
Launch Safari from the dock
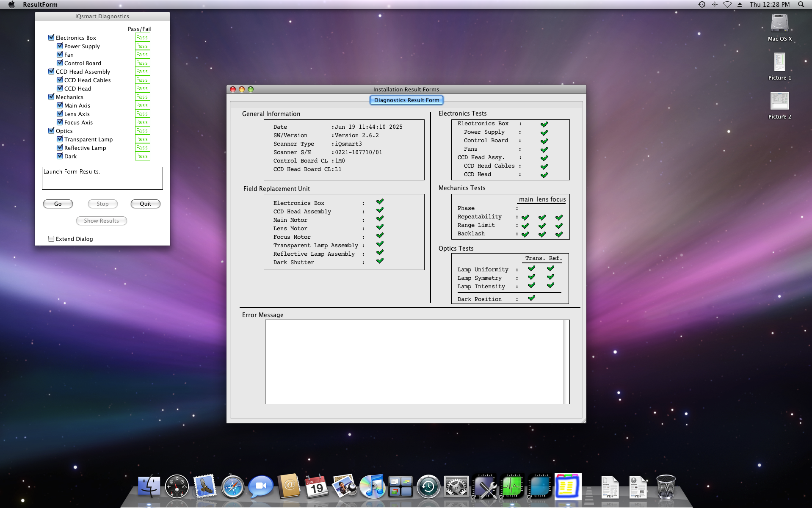233,486
